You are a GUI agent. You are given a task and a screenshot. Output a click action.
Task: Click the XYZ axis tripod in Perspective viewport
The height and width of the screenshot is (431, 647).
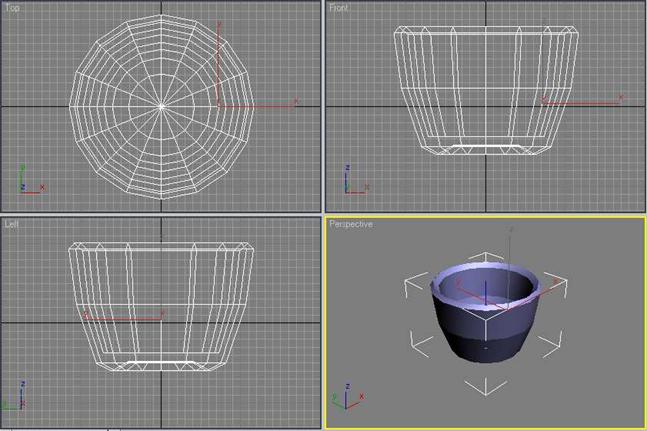[x=350, y=400]
